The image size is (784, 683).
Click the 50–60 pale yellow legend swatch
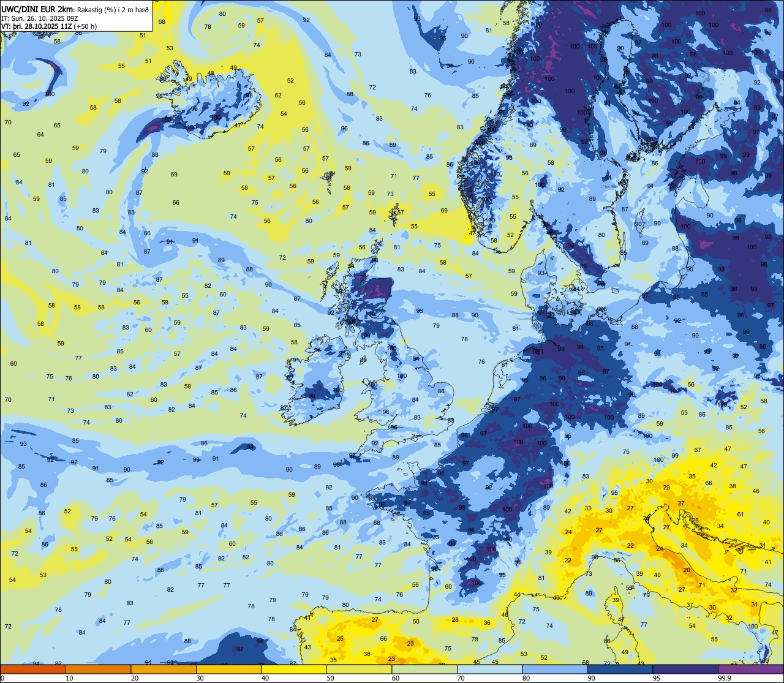(x=359, y=669)
